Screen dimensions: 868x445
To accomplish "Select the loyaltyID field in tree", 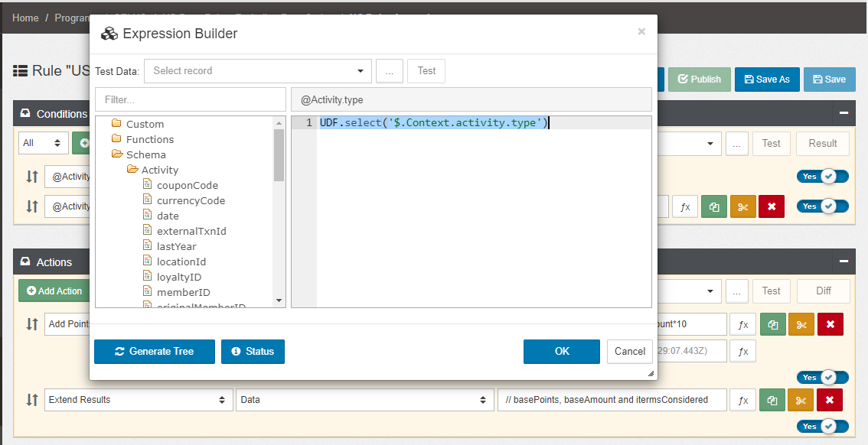I will coord(178,277).
